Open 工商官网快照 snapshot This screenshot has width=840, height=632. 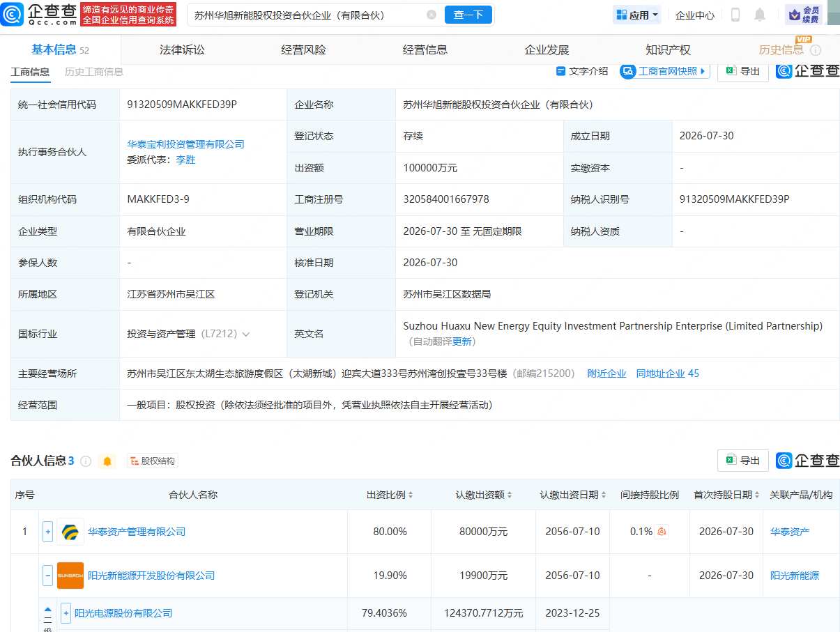[665, 71]
